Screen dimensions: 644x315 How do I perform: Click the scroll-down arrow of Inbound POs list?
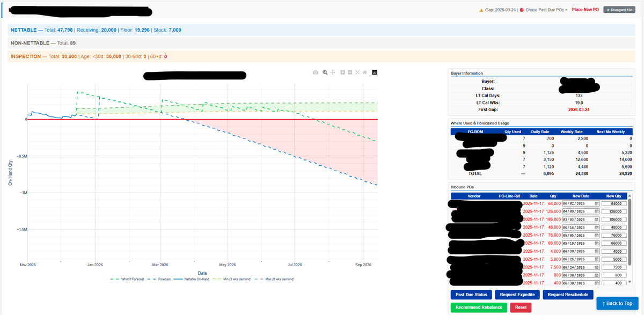631,282
